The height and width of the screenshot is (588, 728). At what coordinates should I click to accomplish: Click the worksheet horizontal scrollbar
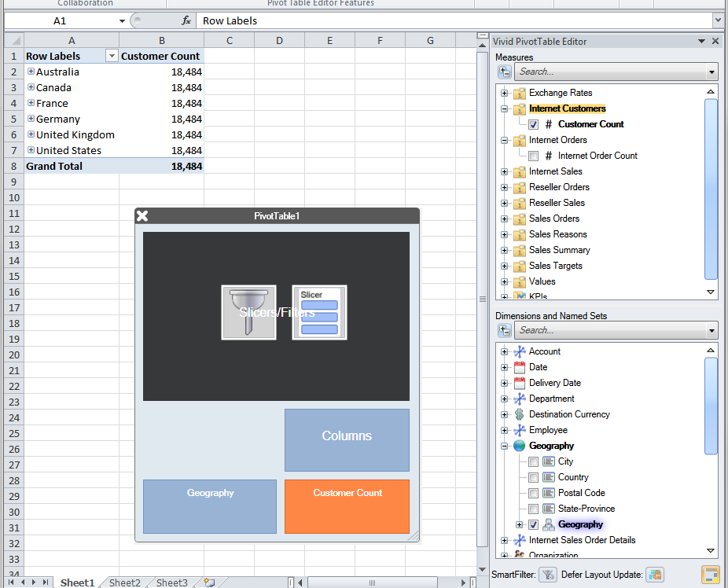tap(373, 582)
